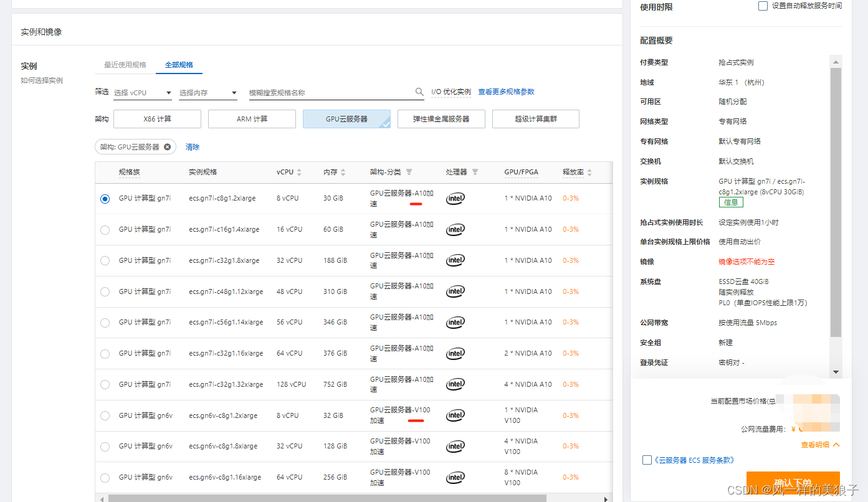
Task: Switch to 全部规格 tab
Action: coord(179,65)
